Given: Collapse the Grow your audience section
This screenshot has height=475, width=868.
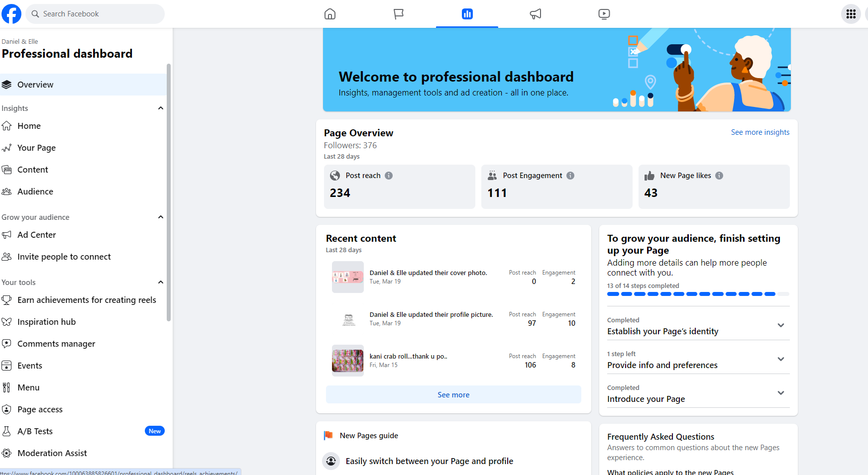Looking at the screenshot, I should 161,217.
